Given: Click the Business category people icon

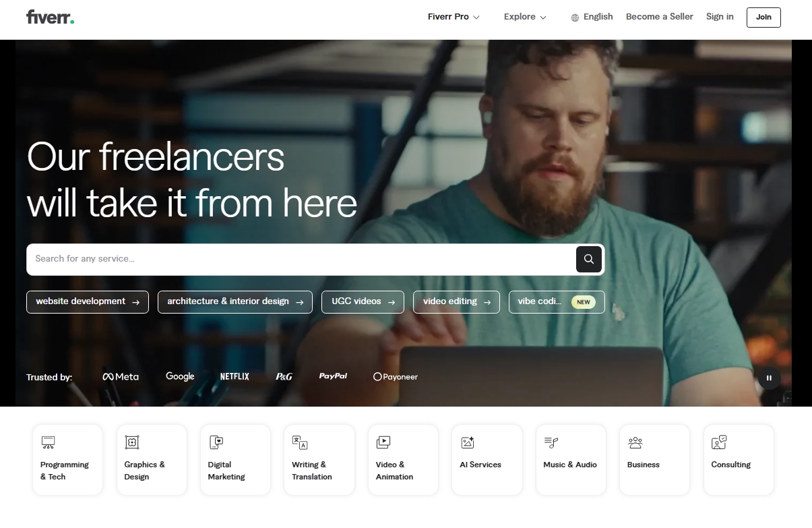Looking at the screenshot, I should (x=635, y=442).
